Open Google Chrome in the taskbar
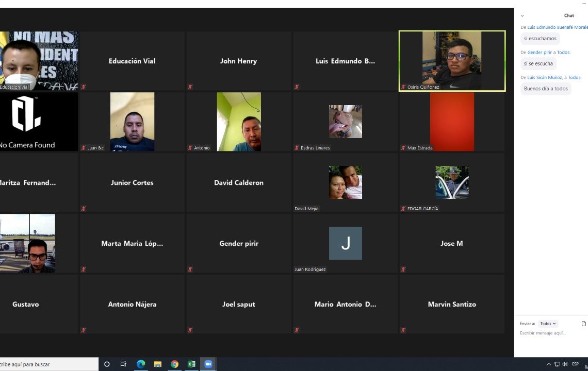Viewport: 588px width, 371px height. pyautogui.click(x=174, y=364)
